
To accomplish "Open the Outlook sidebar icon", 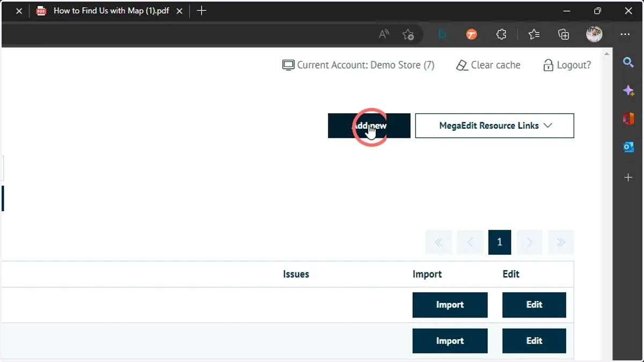I will [628, 147].
